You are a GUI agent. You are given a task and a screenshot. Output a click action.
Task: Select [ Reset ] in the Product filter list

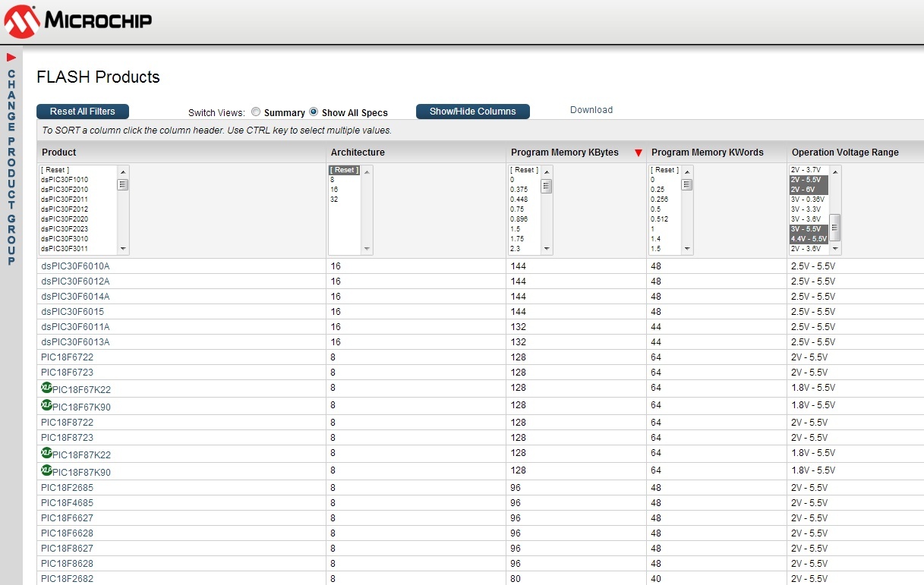[x=55, y=170]
